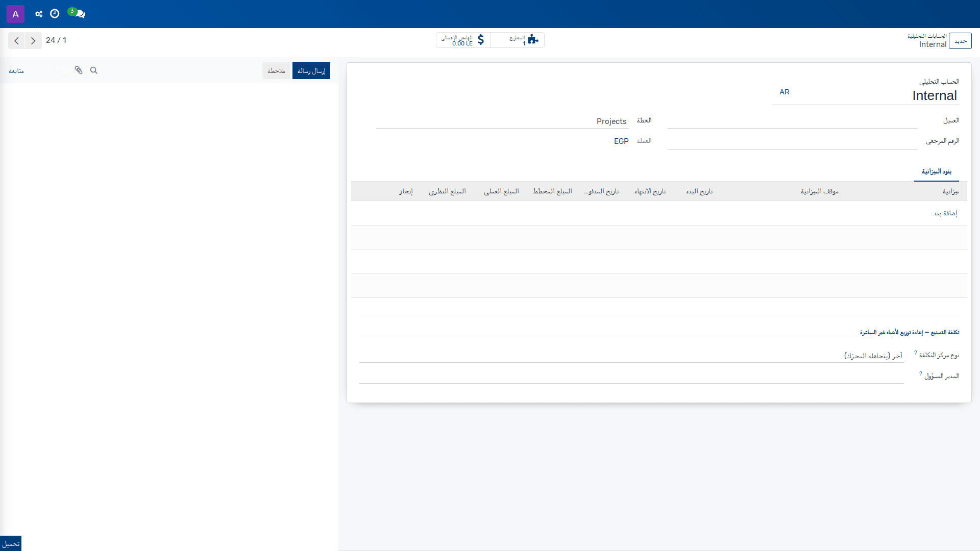Click the AR translation button
This screenshot has height=551, width=980.
pos(785,92)
